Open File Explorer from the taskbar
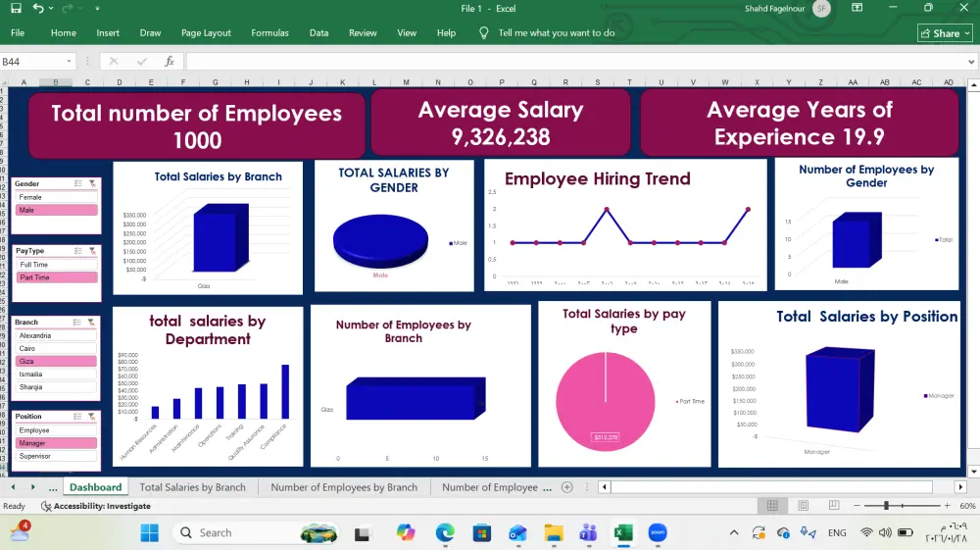 click(553, 533)
